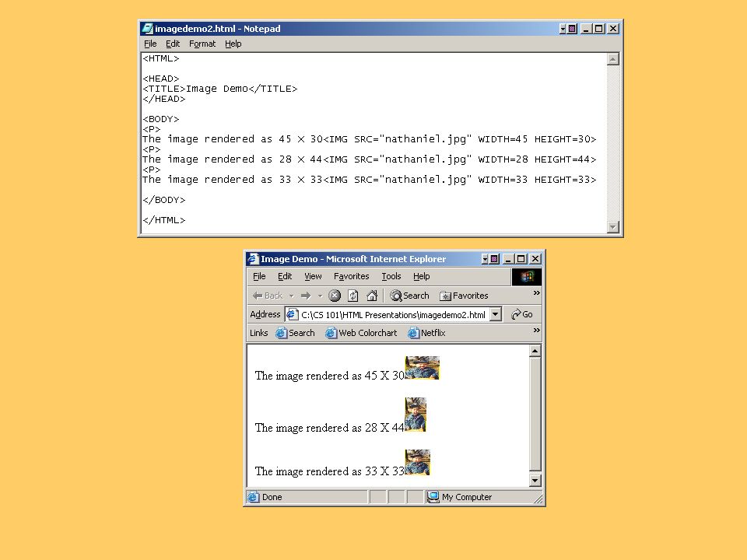Open Notepad's Edit menu

coord(173,44)
